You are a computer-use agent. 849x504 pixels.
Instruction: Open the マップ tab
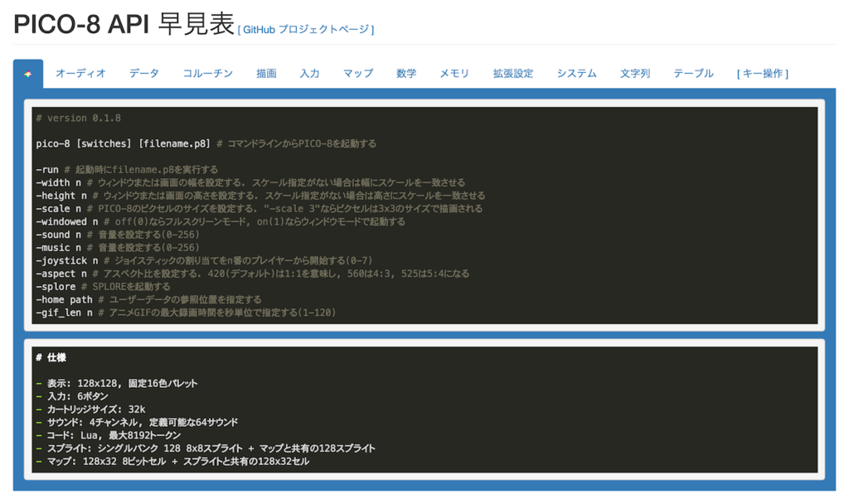pos(357,73)
